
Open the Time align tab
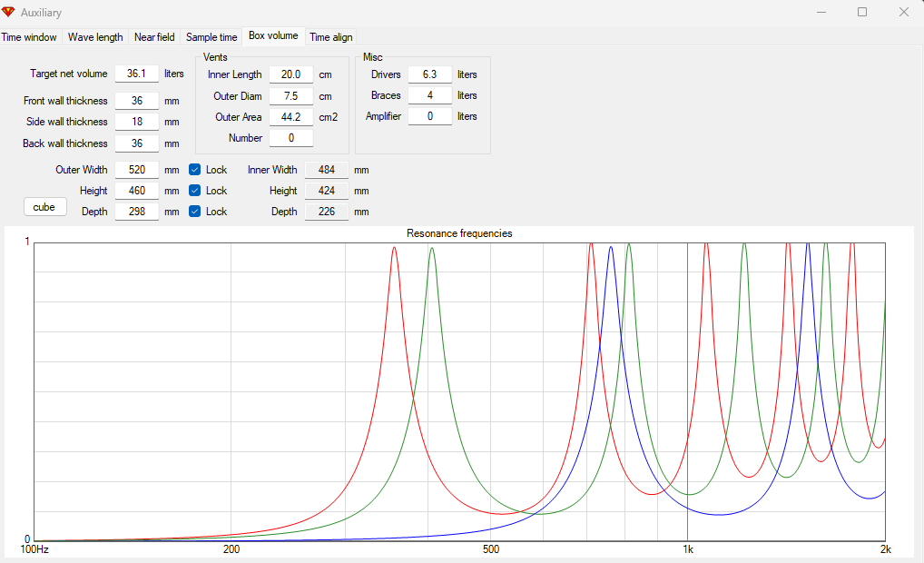(331, 37)
